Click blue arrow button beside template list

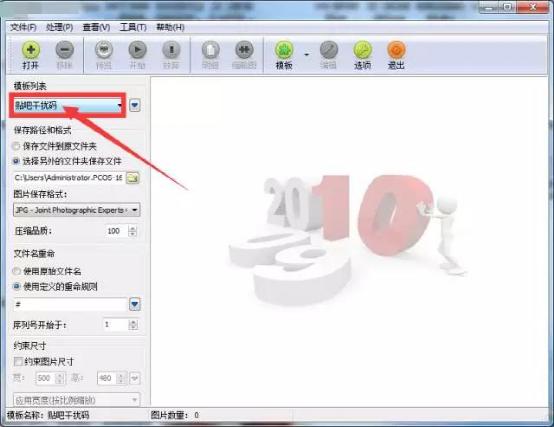135,105
